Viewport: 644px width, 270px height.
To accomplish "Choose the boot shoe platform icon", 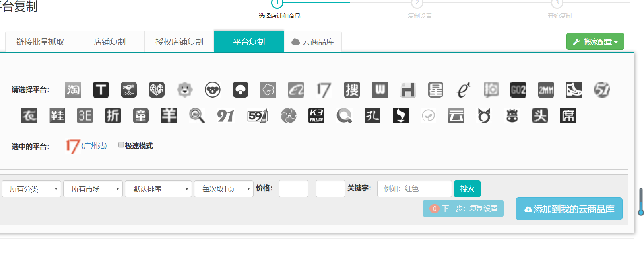I will click(574, 90).
